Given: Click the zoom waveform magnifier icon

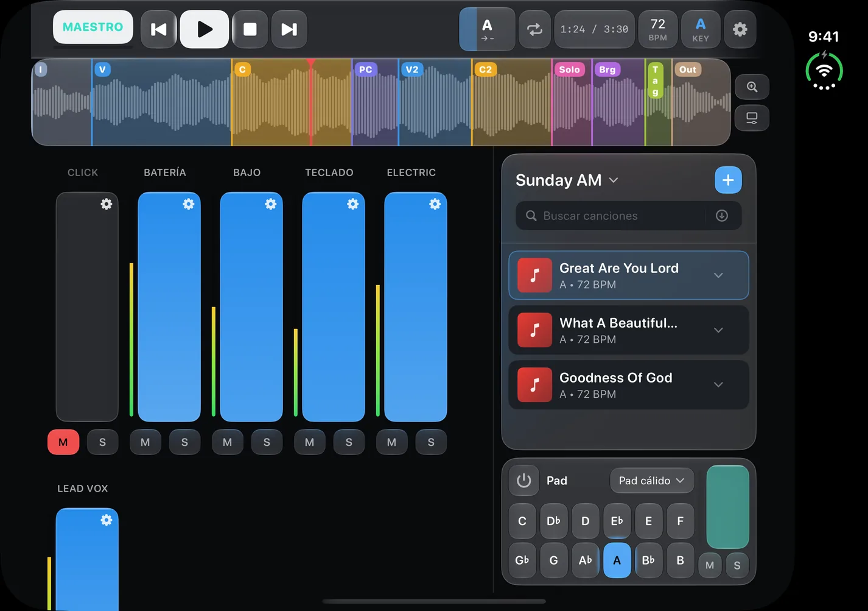Looking at the screenshot, I should (752, 87).
